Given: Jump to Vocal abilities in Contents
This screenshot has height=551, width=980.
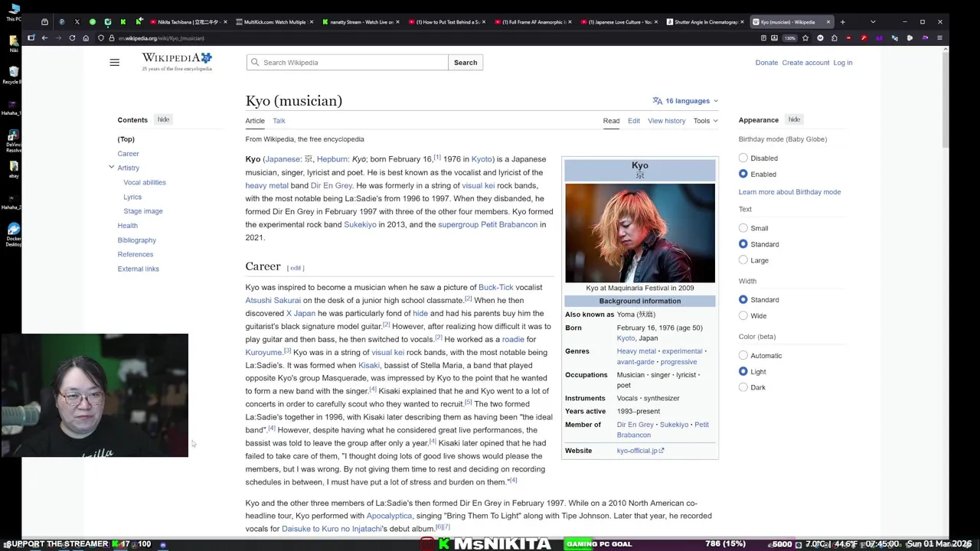Looking at the screenshot, I should [x=145, y=182].
